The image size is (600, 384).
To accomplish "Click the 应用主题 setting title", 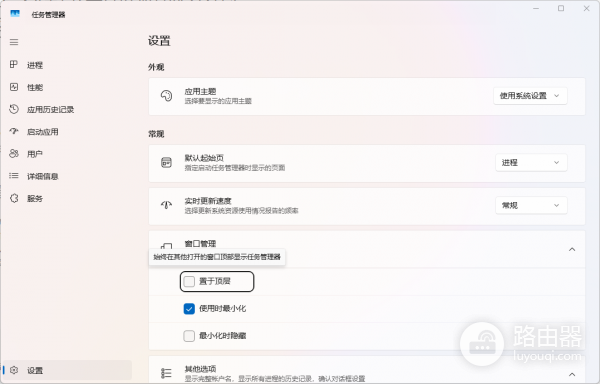I will (x=201, y=91).
